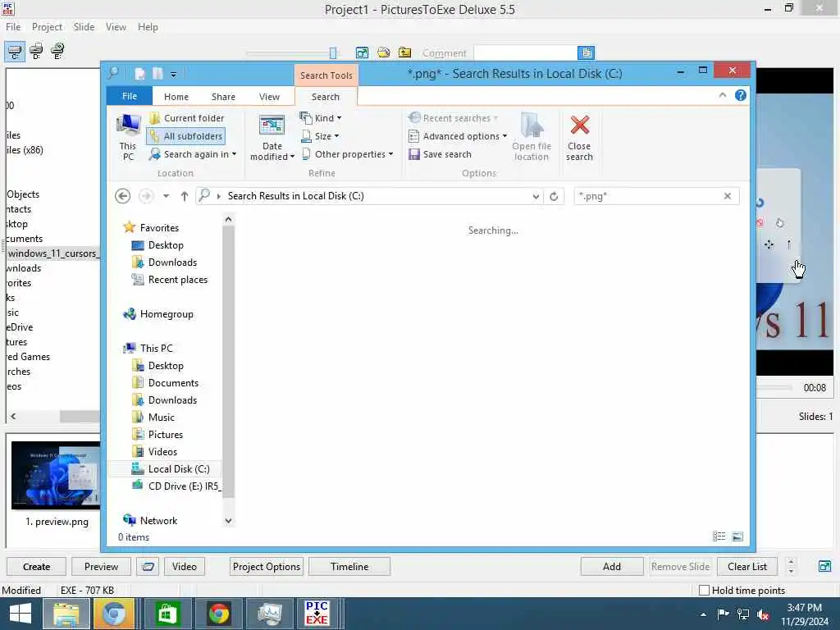
Task: Click the Close search red X icon
Action: [580, 125]
